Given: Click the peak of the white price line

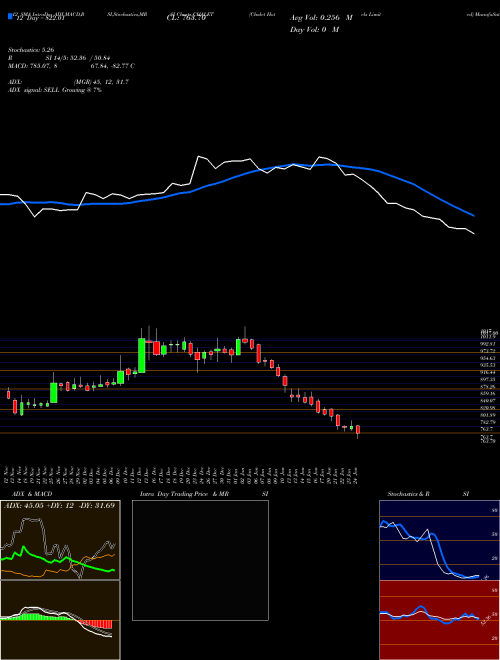Looking at the screenshot, I should 198,157.
